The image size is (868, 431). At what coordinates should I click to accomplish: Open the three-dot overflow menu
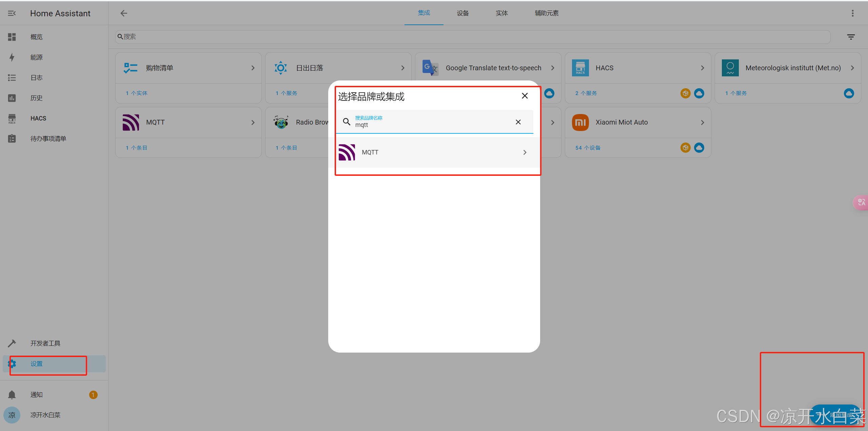click(x=853, y=13)
